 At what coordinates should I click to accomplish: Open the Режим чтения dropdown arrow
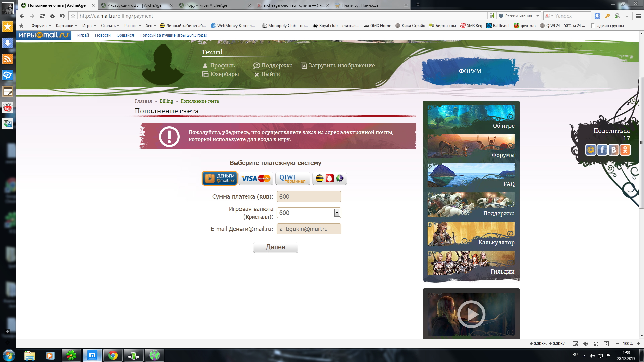pos(538,16)
